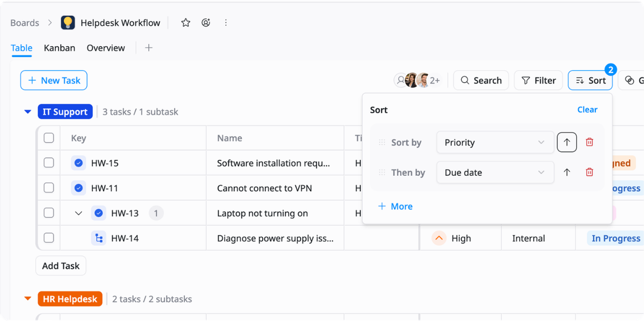Image resolution: width=644 pixels, height=321 pixels.
Task: Click the Helpdesk Workflow board title
Action: 120,23
